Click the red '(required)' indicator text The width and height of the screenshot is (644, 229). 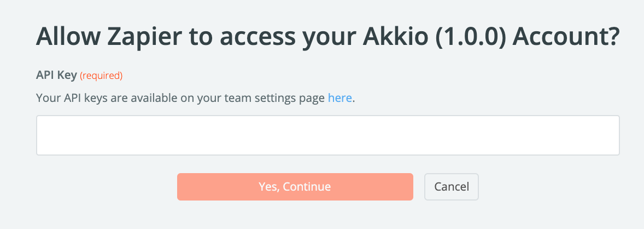click(x=101, y=75)
